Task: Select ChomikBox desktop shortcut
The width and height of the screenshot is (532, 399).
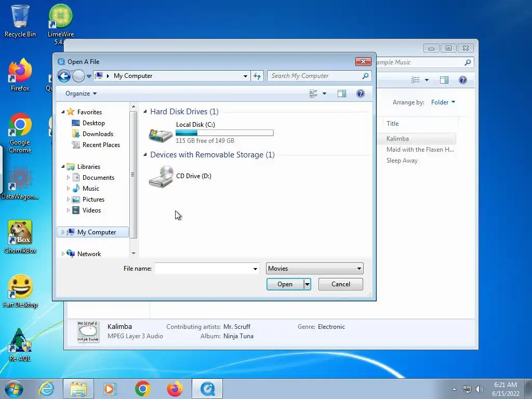Action: [20, 237]
